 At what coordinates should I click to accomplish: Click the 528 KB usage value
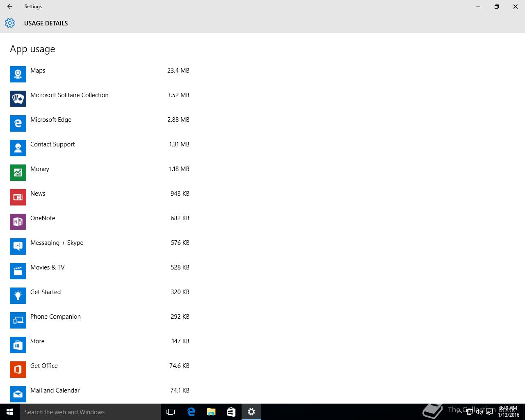click(180, 267)
